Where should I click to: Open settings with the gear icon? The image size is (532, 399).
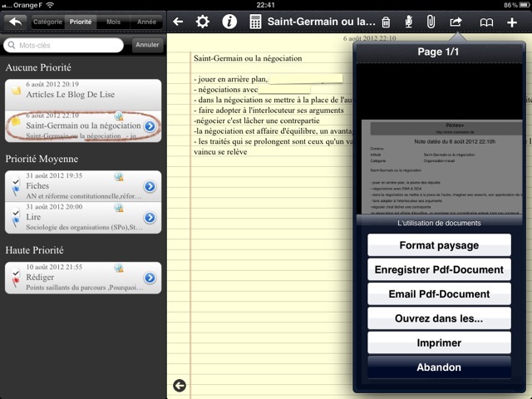coord(202,22)
